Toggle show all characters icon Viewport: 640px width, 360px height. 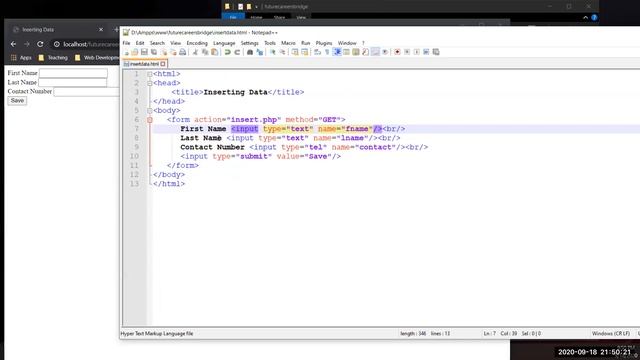327,52
